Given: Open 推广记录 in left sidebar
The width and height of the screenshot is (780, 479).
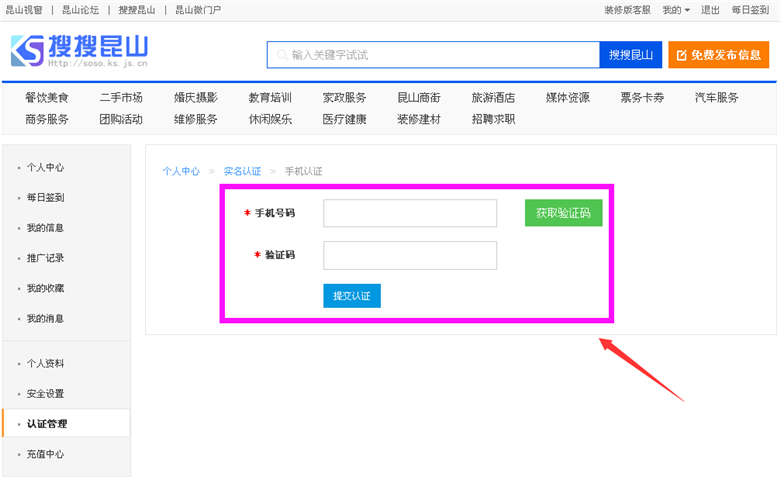Looking at the screenshot, I should (45, 258).
